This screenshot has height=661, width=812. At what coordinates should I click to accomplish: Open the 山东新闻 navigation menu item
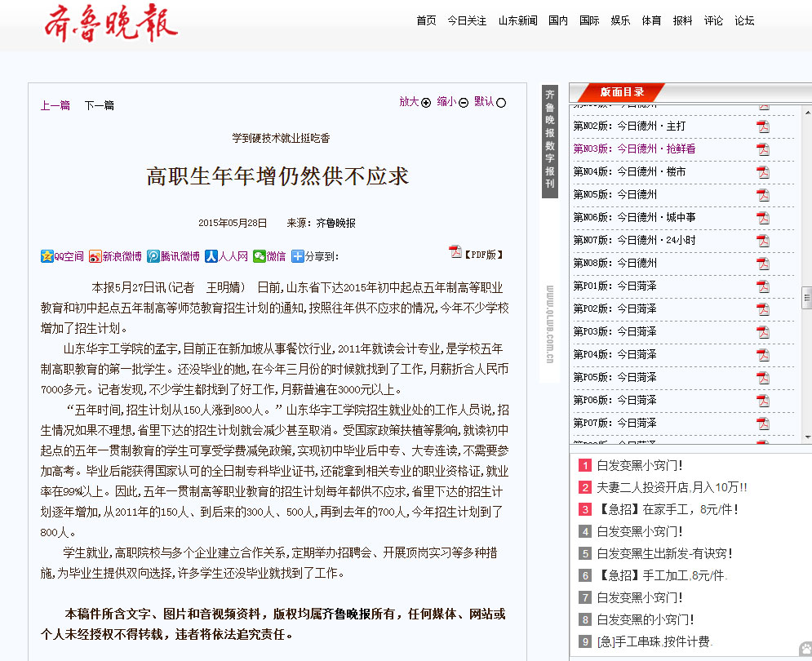517,20
